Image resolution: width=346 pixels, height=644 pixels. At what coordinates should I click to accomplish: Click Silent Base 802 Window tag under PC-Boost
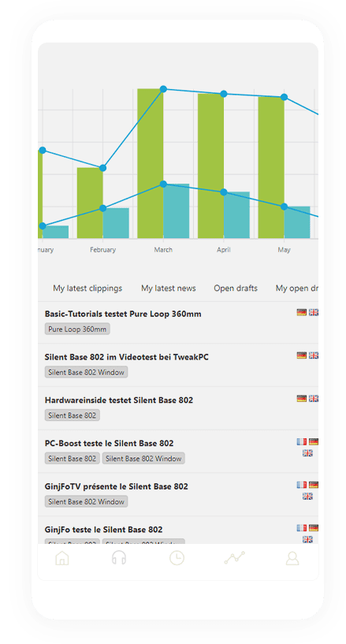(143, 458)
